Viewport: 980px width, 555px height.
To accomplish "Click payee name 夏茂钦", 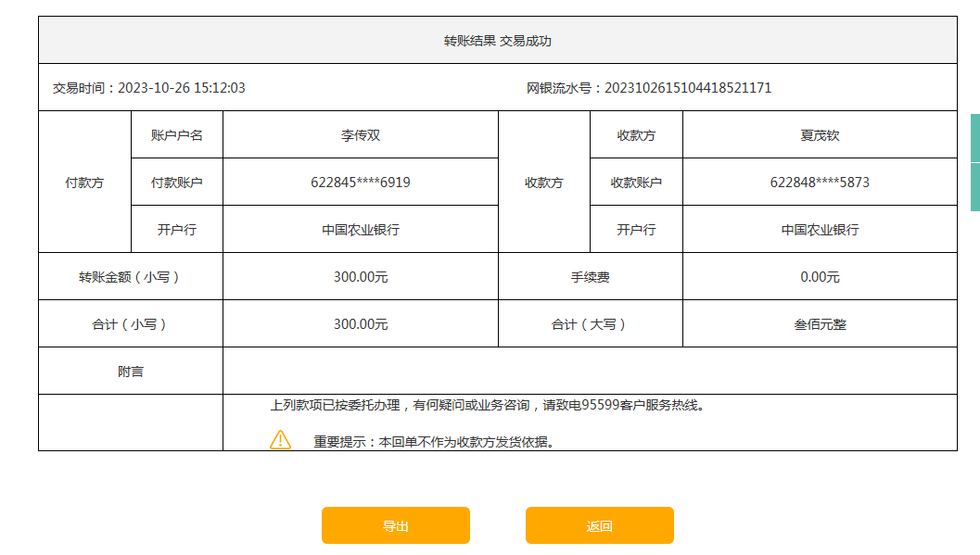I will click(820, 135).
